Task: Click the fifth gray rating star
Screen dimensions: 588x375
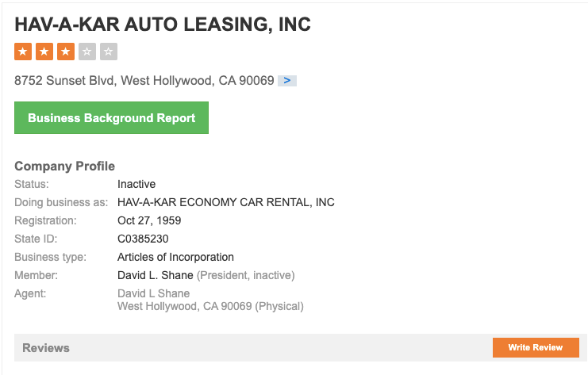Action: [x=109, y=52]
